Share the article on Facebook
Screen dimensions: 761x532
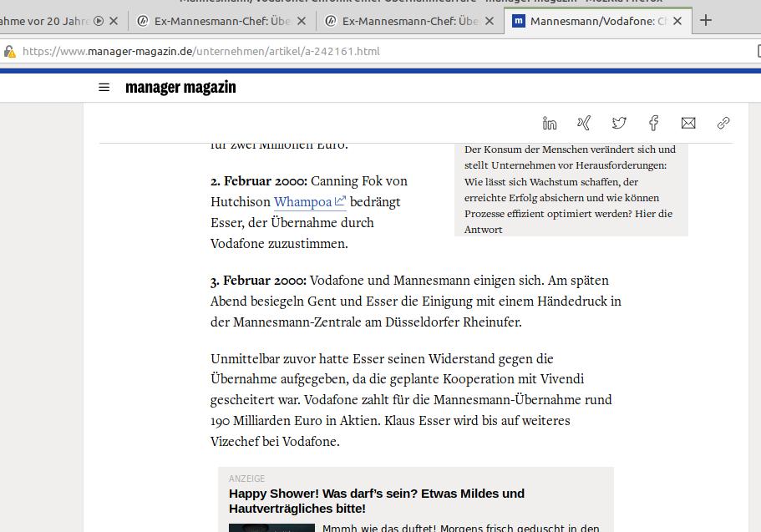click(654, 124)
